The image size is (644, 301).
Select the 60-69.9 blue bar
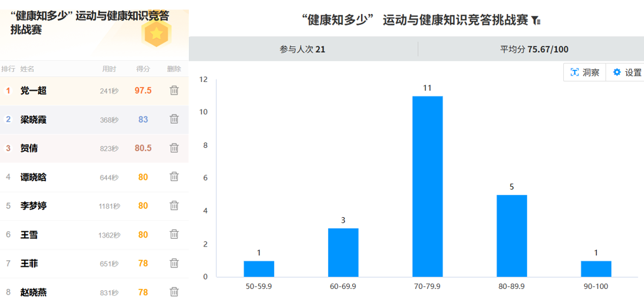coord(343,252)
